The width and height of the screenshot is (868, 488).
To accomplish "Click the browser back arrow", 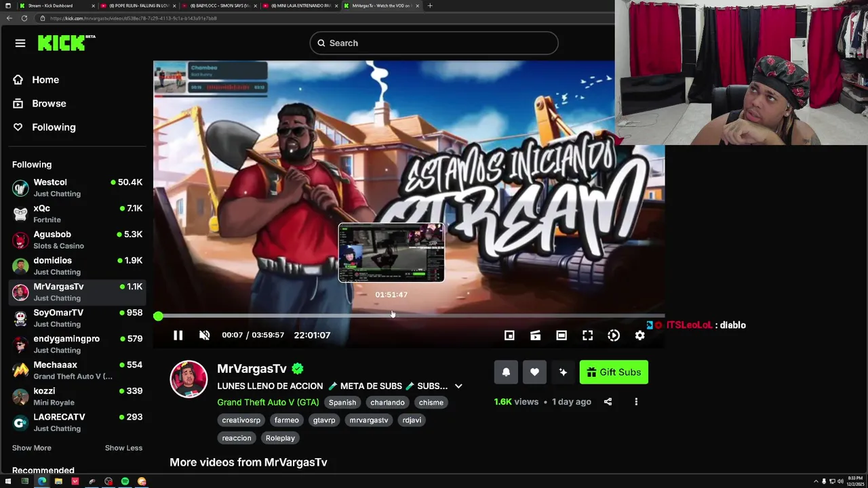I will (x=9, y=18).
